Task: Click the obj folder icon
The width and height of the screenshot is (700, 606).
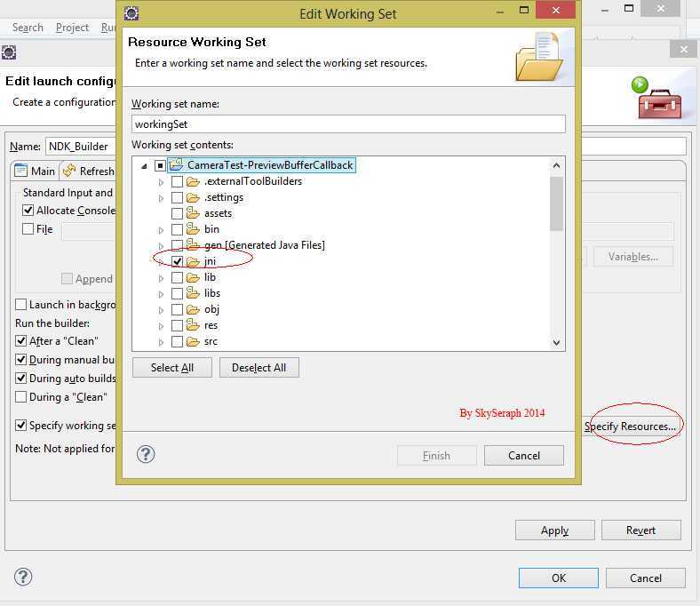Action: tap(193, 309)
